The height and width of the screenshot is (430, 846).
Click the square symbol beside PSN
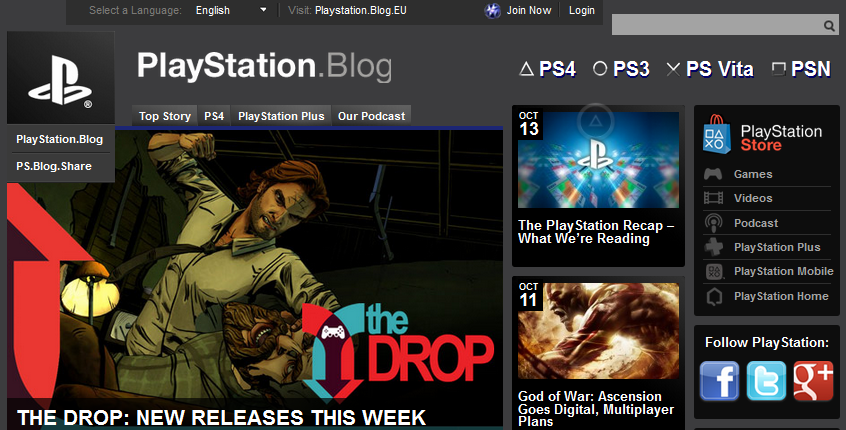(x=779, y=69)
